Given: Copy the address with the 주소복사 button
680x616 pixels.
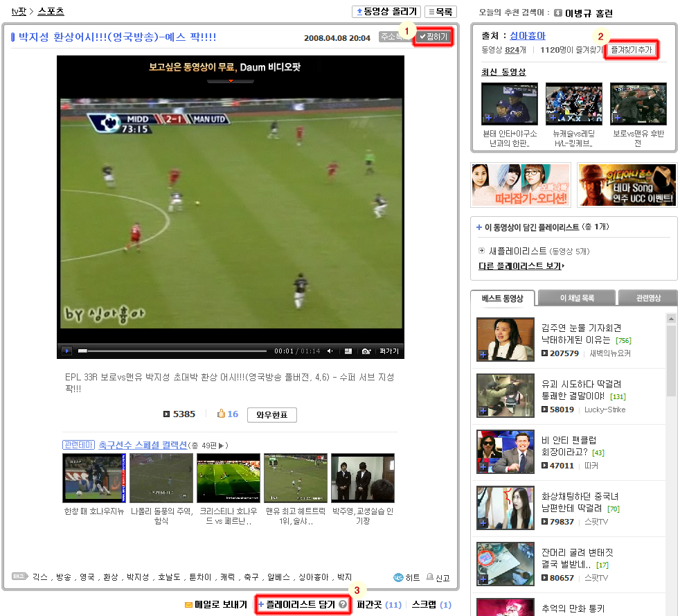Looking at the screenshot, I should (395, 37).
